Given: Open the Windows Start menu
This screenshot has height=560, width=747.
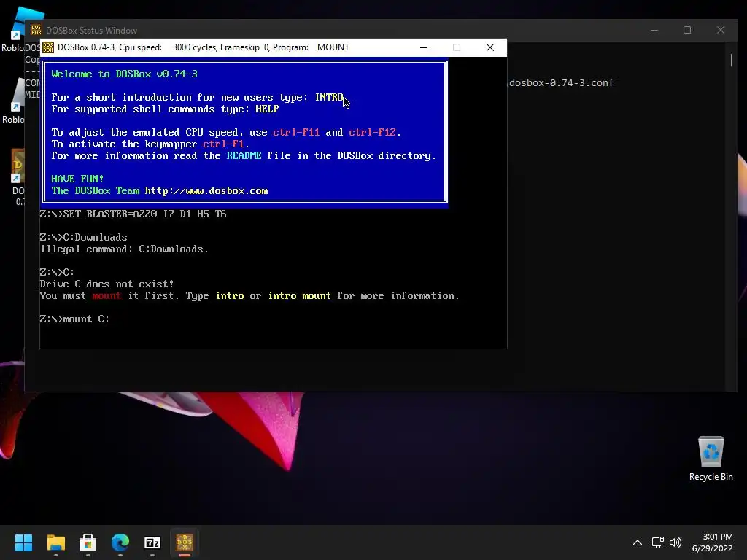Looking at the screenshot, I should pyautogui.click(x=23, y=542).
